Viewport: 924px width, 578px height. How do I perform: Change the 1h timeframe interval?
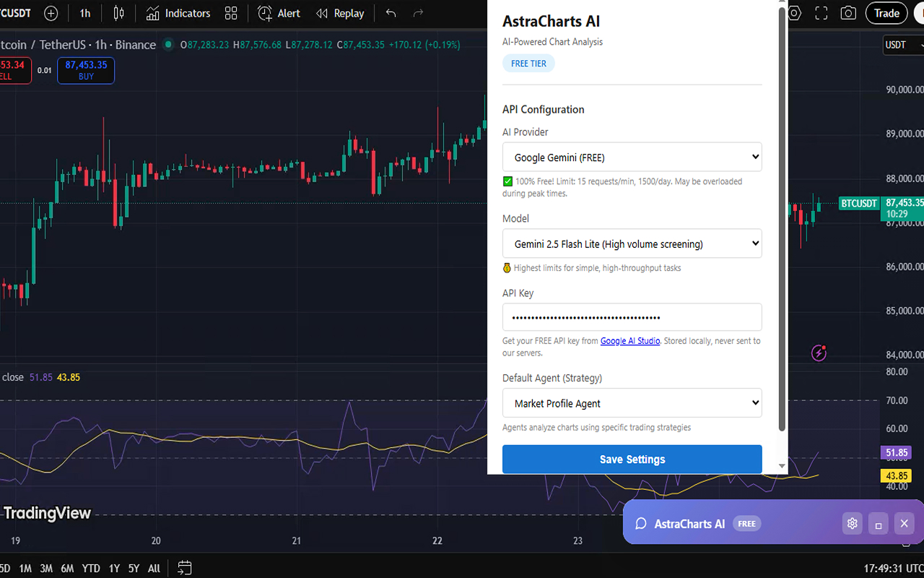coord(85,13)
